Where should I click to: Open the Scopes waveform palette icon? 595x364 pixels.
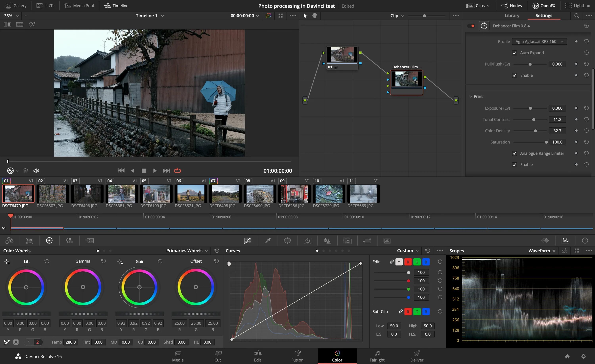pos(565,241)
